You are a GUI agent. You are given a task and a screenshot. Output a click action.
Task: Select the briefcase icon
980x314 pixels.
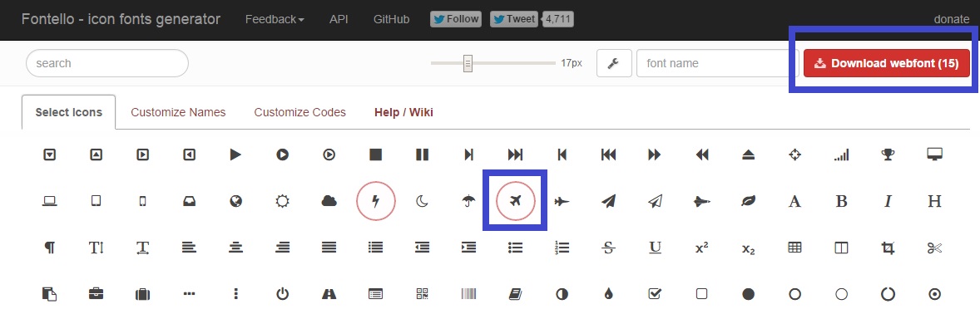pos(96,293)
